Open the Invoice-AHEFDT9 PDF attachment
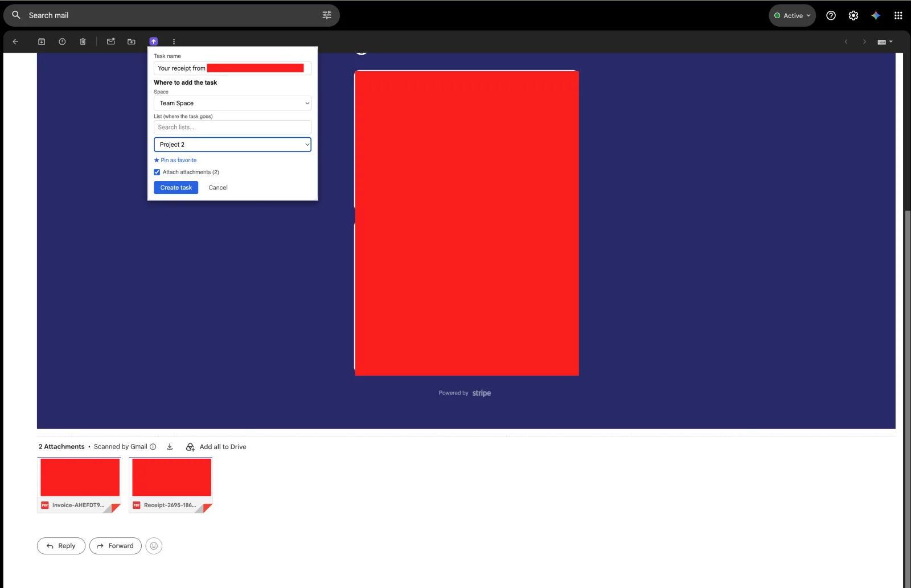Screen dimensions: 911x588 pyautogui.click(x=79, y=486)
